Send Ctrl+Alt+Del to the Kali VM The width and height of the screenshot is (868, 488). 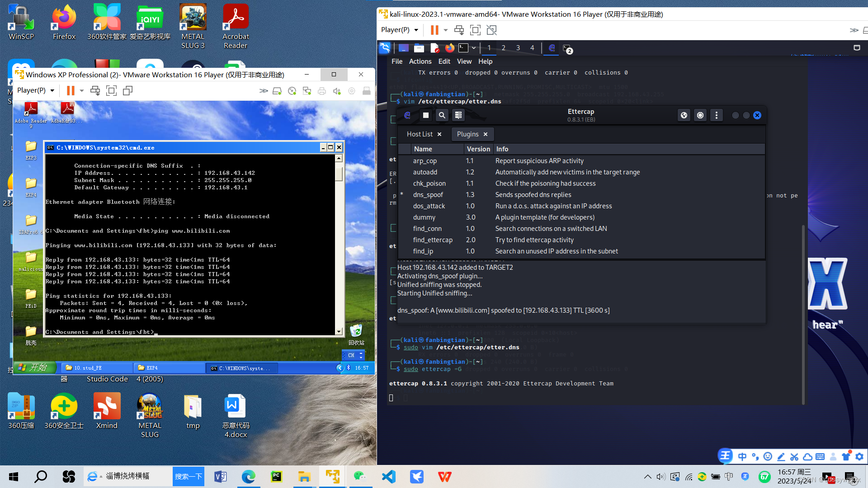pyautogui.click(x=459, y=30)
